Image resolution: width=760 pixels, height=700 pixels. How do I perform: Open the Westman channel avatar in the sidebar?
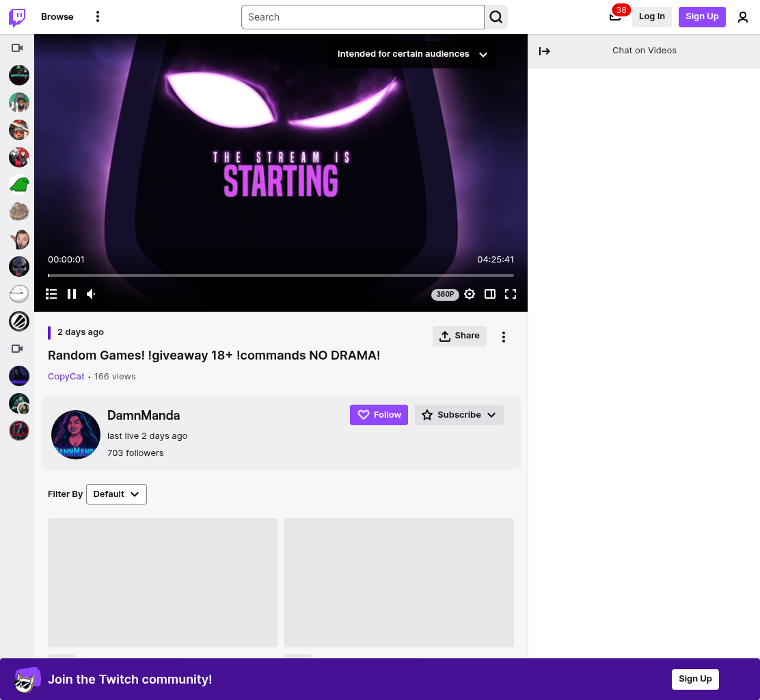coord(19,75)
